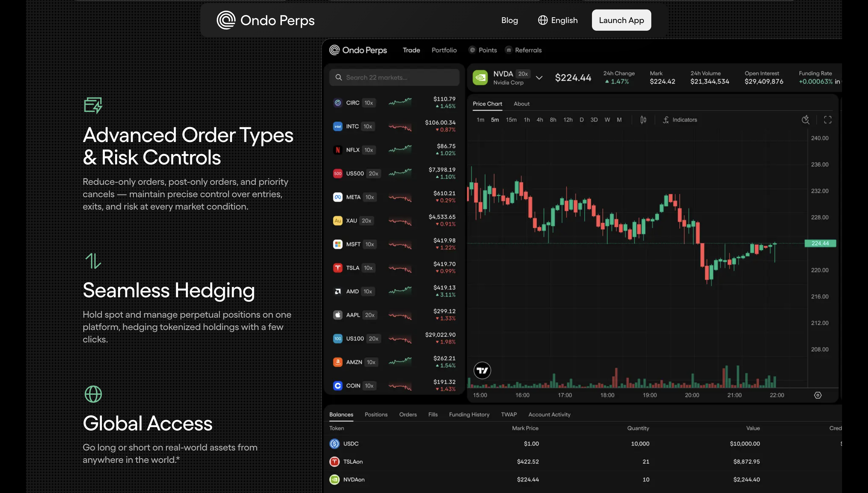Click the chart snapshot icon beside fullscreen

click(805, 120)
